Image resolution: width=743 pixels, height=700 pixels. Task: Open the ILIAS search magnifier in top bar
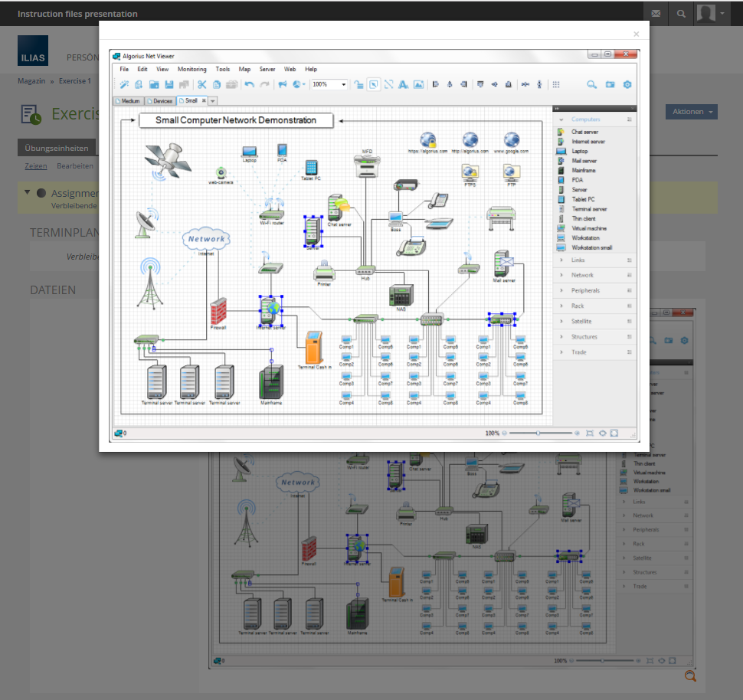pos(681,14)
